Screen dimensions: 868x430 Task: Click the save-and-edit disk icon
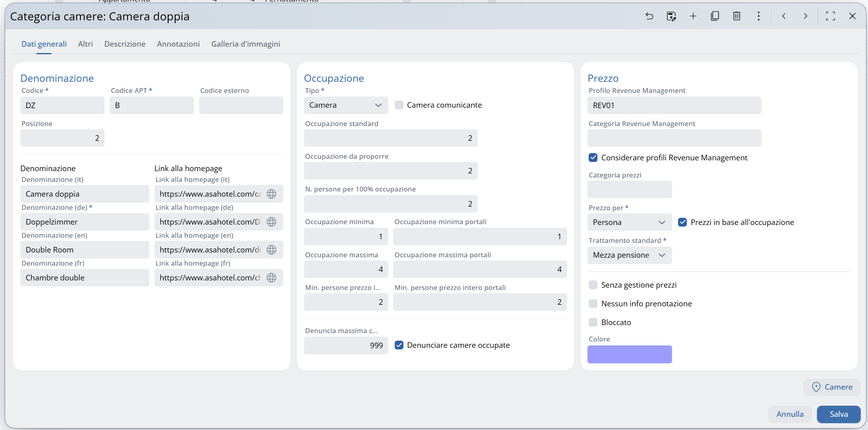pos(671,16)
